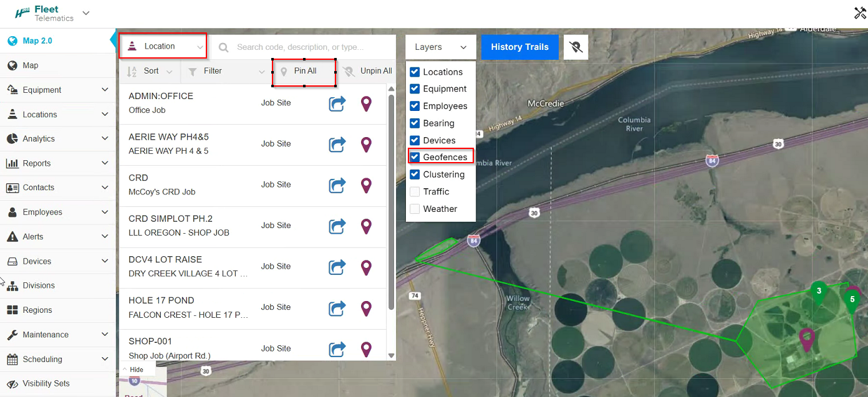The image size is (868, 397).
Task: Click the History Trails button
Action: tap(520, 47)
